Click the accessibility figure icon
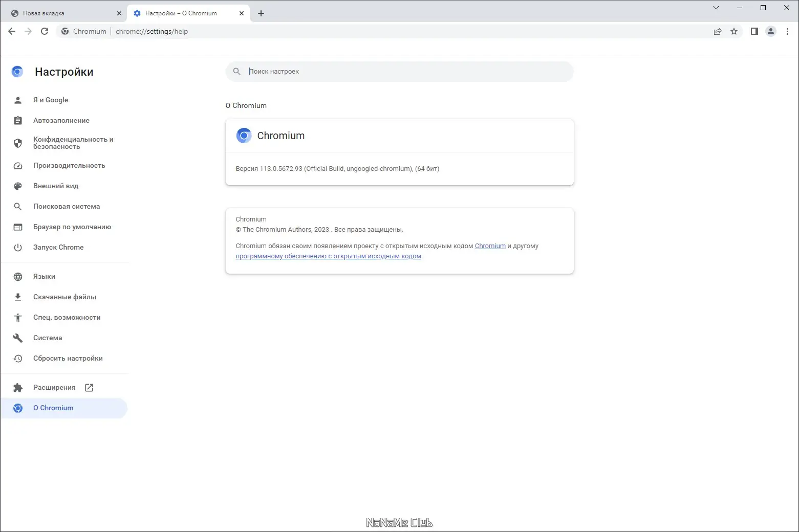Screen dimensions: 799x532 pos(18,318)
